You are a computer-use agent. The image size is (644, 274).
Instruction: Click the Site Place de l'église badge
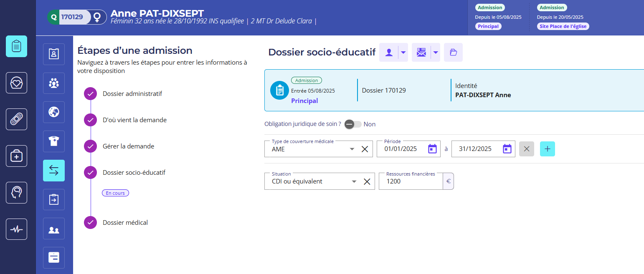(563, 26)
